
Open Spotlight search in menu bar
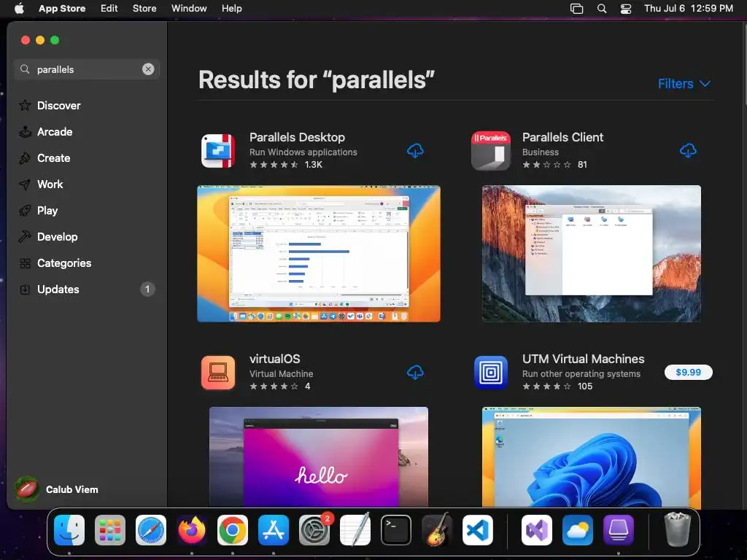click(x=602, y=9)
